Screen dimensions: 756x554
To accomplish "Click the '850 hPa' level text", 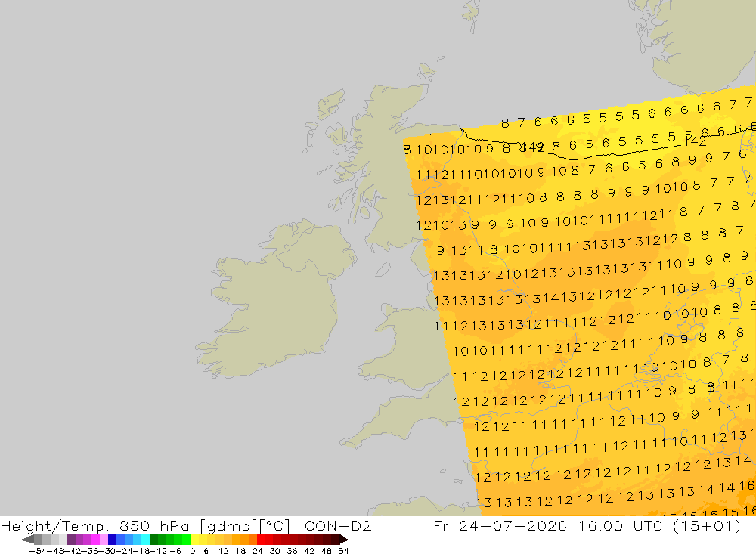I will pyautogui.click(x=154, y=525).
